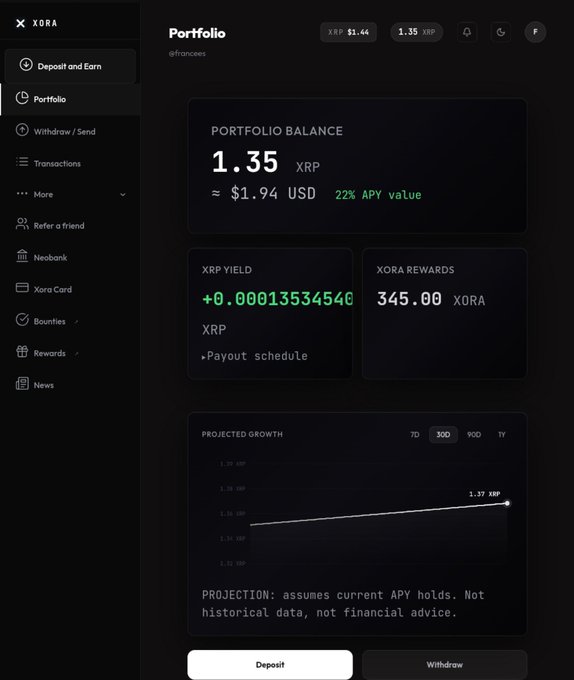Click the 1.35 XRP balance pill
Screen dimensions: 574x680
click(x=417, y=32)
